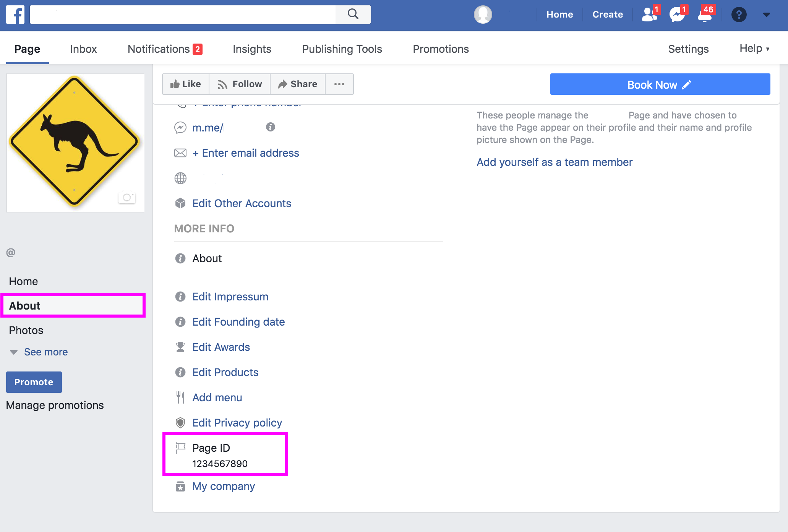
Task: Click Add yourself as a team member
Action: coord(555,162)
